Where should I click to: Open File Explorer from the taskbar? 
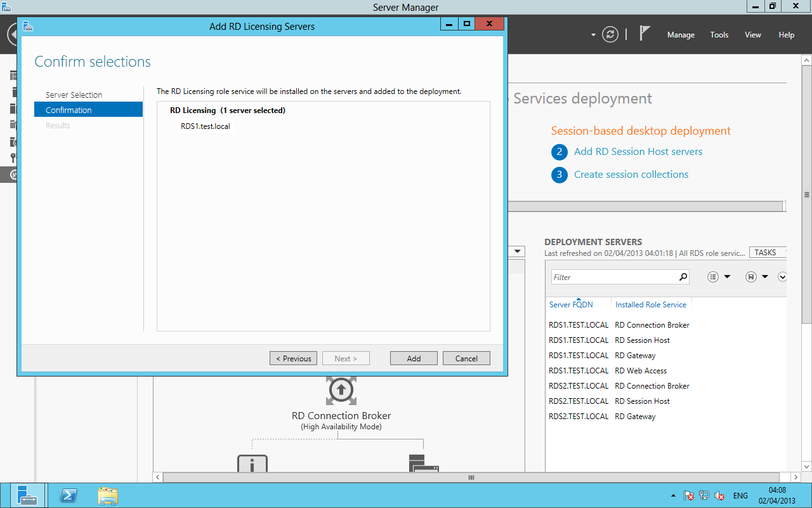pyautogui.click(x=108, y=495)
